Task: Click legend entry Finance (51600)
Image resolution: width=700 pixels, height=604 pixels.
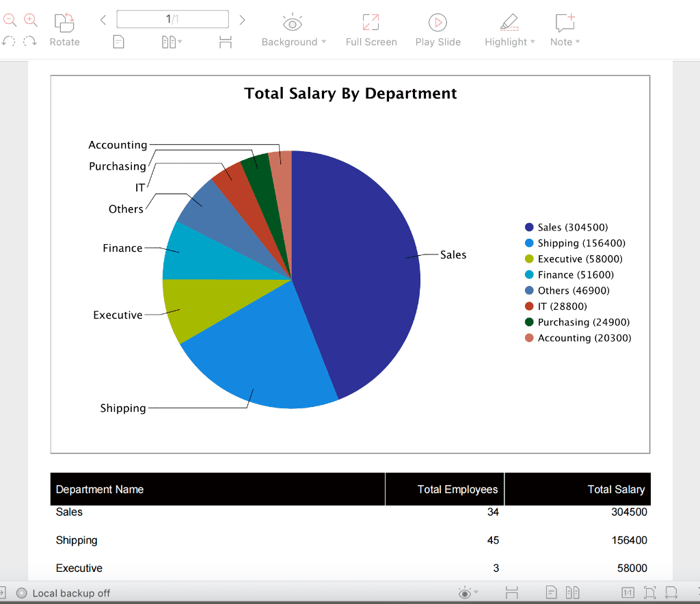Action: pos(569,275)
